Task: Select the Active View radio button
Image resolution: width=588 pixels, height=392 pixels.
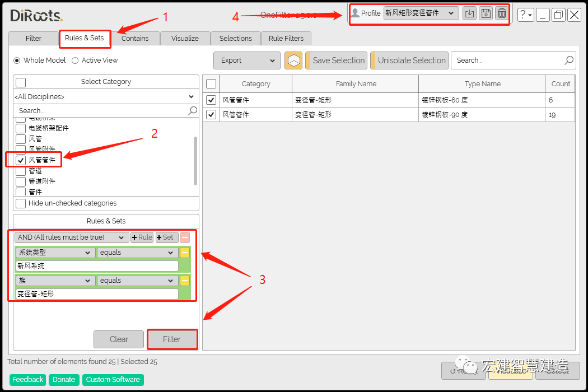Action: tap(75, 60)
